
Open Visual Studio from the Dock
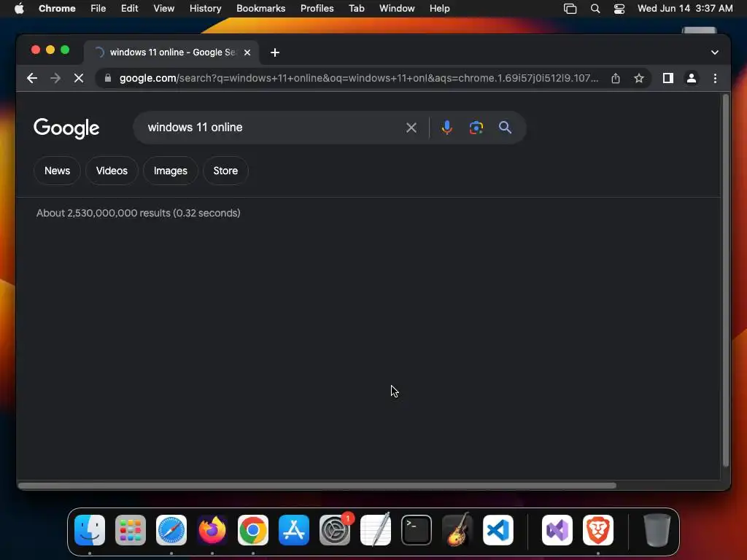pyautogui.click(x=557, y=530)
